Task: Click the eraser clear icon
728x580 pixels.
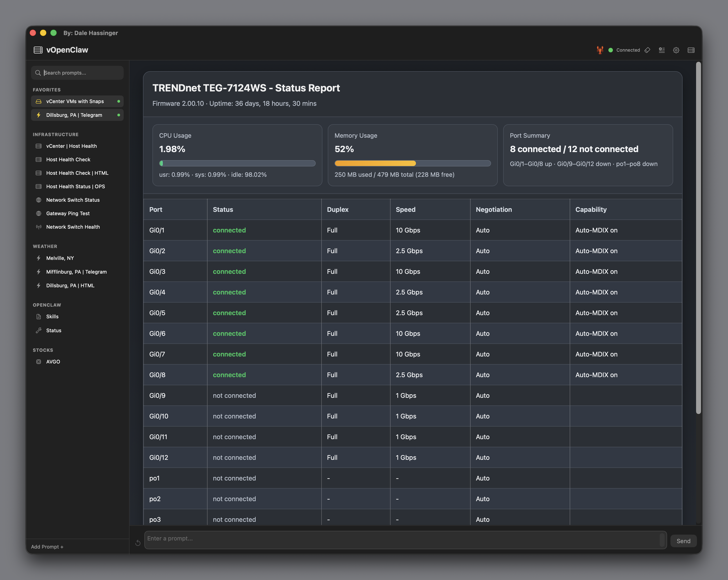Action: point(647,50)
